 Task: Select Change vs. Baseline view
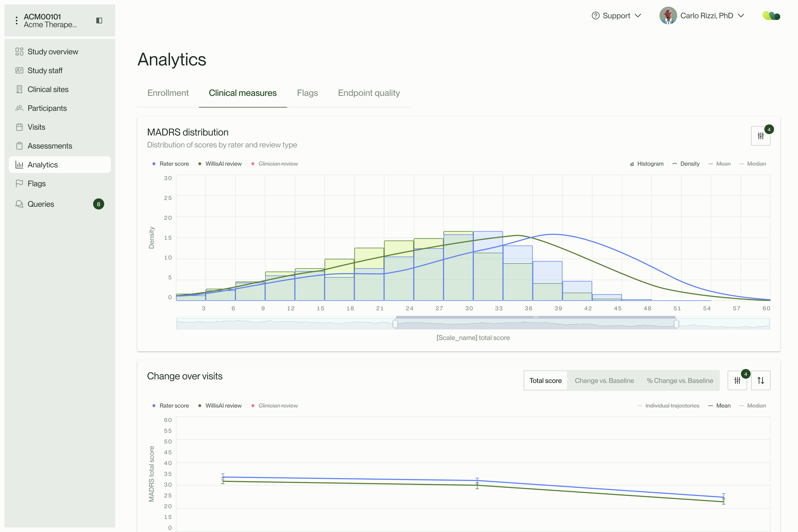click(604, 381)
